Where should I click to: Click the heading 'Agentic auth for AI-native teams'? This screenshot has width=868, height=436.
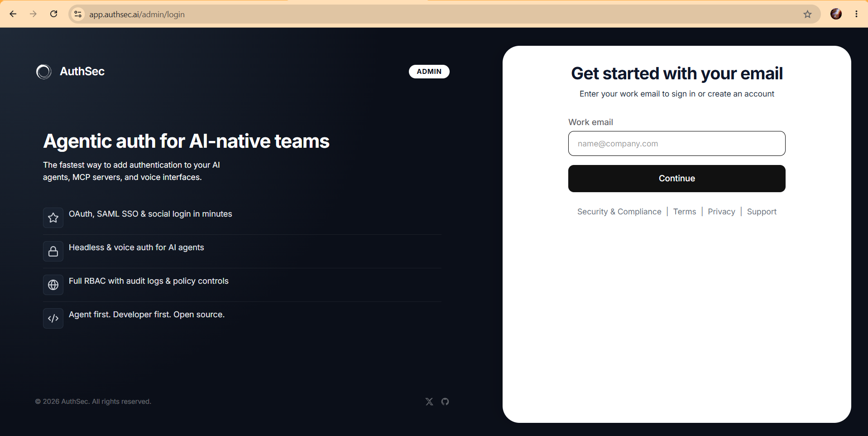click(x=186, y=141)
